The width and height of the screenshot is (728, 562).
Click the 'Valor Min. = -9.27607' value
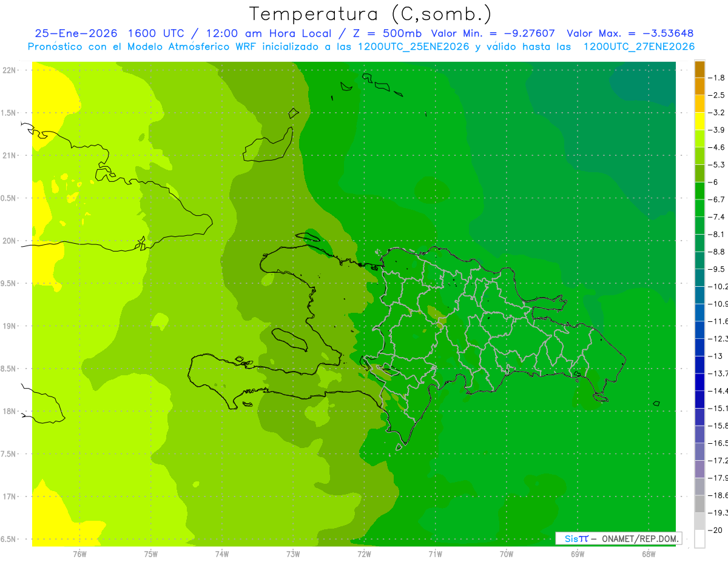(x=493, y=33)
